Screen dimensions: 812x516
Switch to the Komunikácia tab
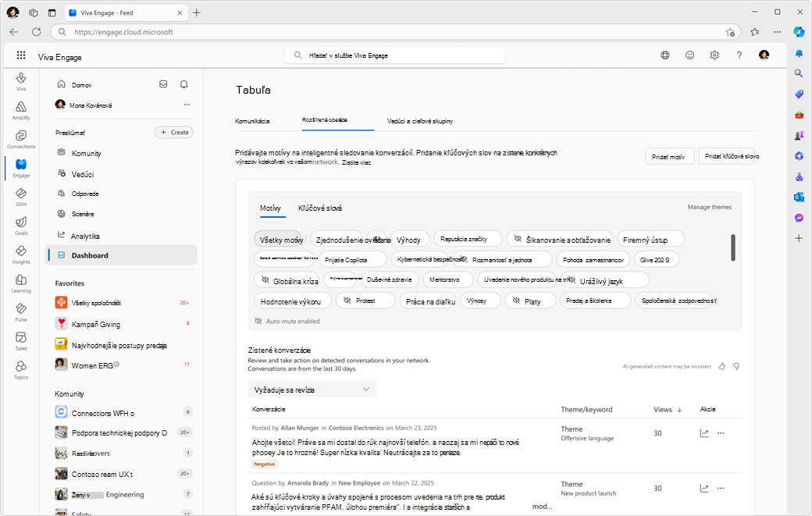click(x=252, y=121)
